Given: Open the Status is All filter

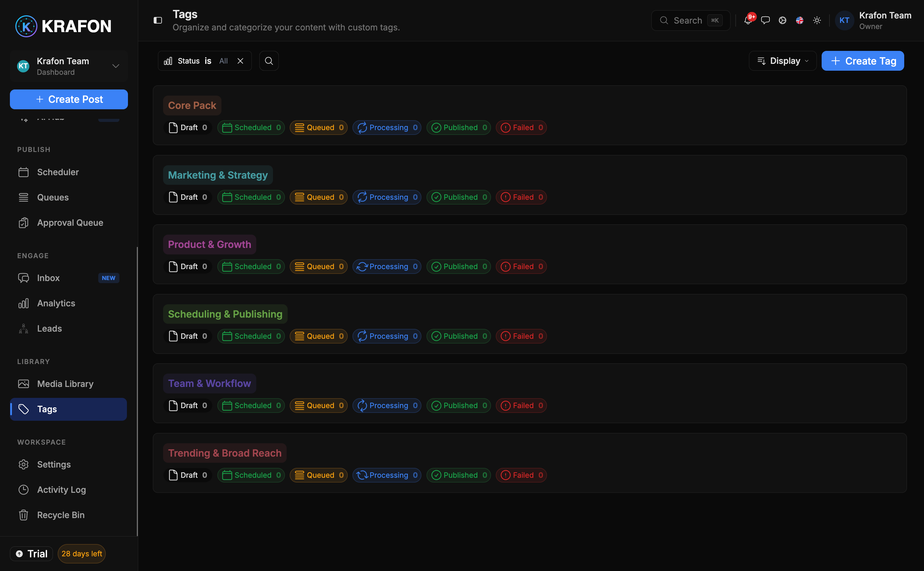Looking at the screenshot, I should [x=205, y=61].
